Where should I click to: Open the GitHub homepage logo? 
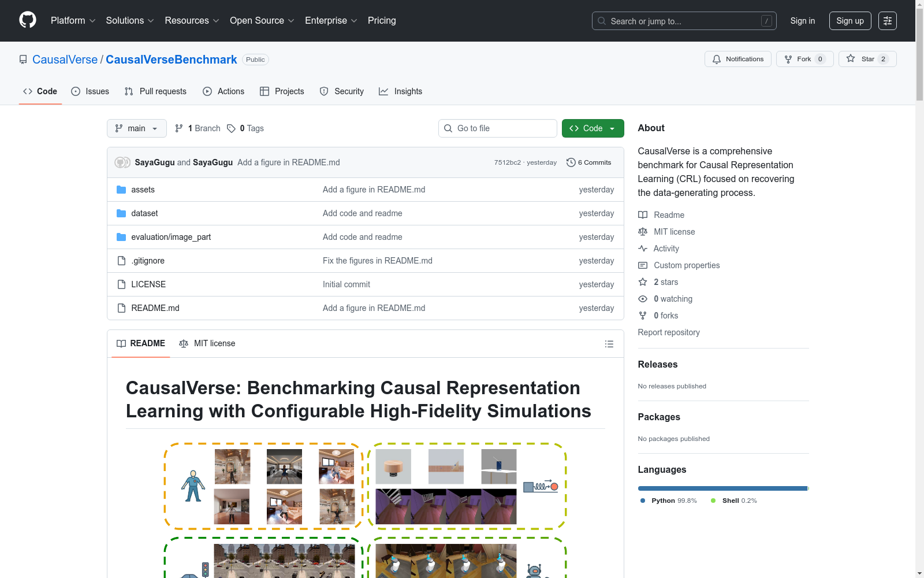[28, 20]
